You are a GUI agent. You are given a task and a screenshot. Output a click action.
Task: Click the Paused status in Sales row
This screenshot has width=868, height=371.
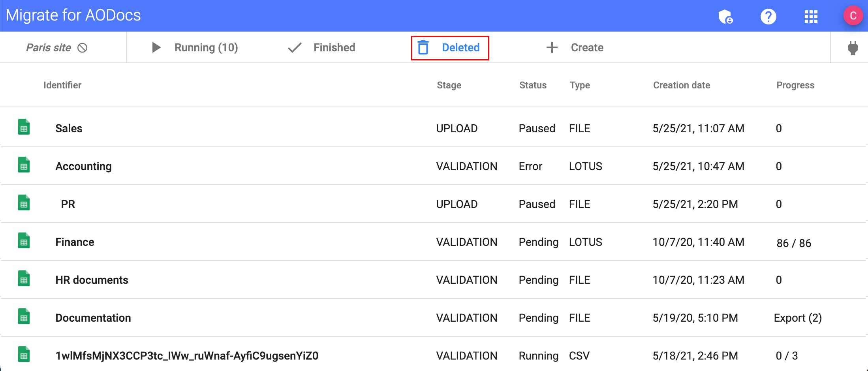pyautogui.click(x=537, y=128)
